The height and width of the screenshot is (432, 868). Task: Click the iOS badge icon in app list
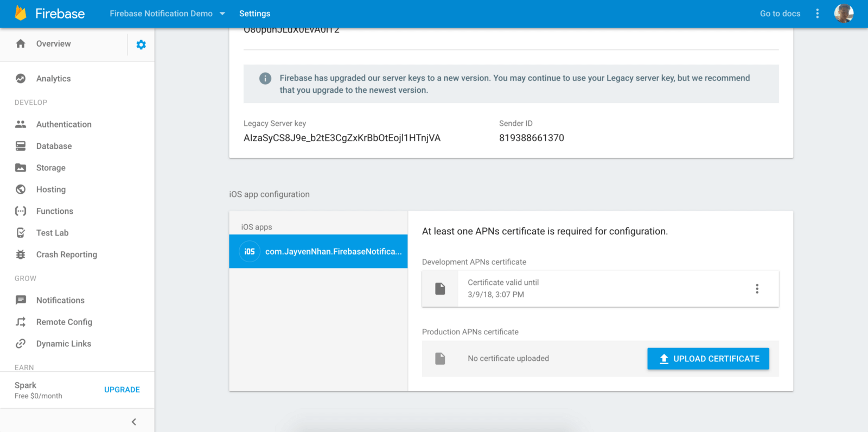tap(250, 251)
